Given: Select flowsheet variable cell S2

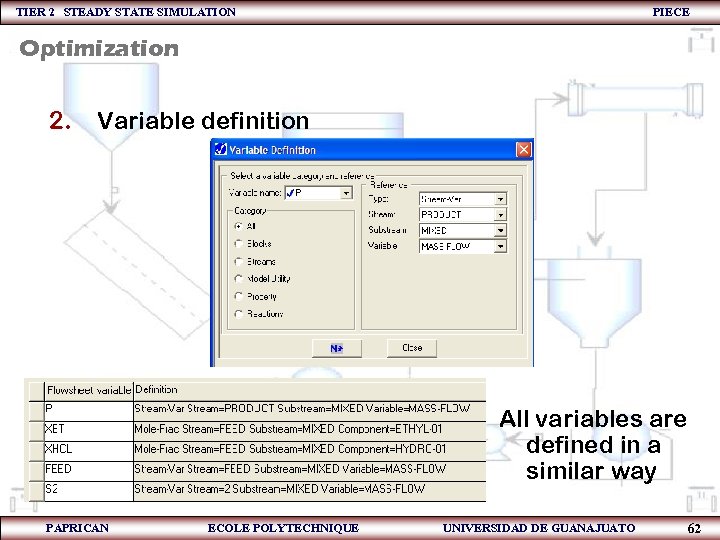Looking at the screenshot, I should (x=89, y=491).
